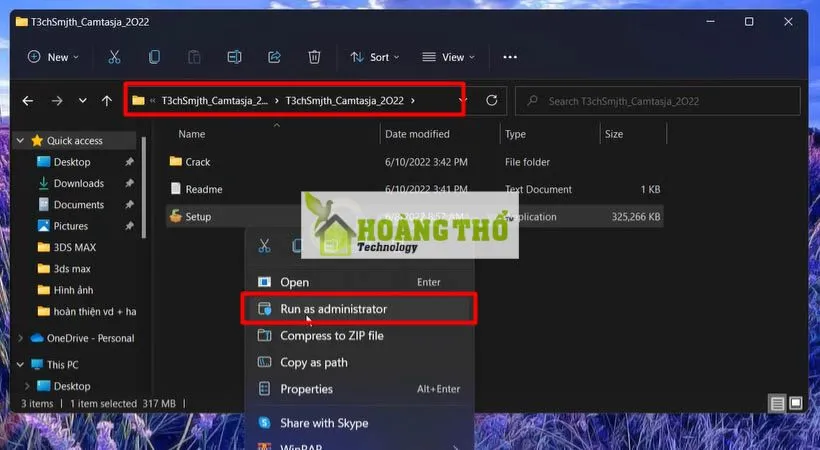
Task: Go forward with the right arrow
Action: [57, 101]
